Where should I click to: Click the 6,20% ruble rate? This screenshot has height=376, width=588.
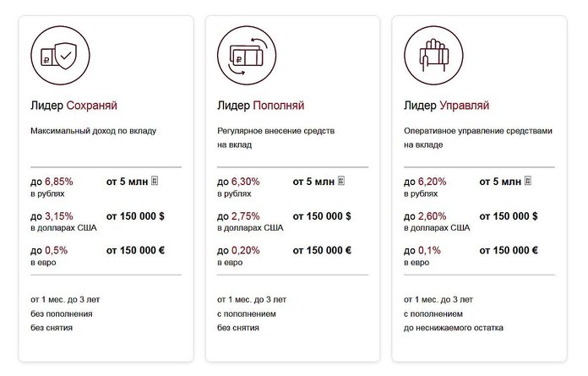tap(432, 182)
